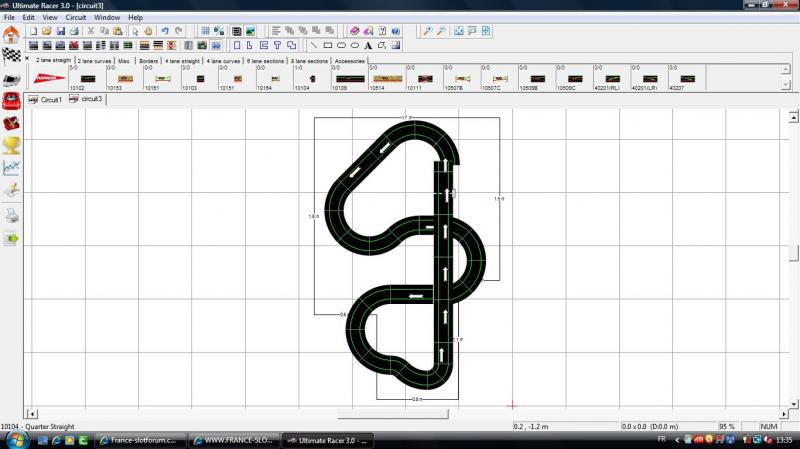800x449 pixels.
Task: Open the checkered flag race panel
Action: 11,55
